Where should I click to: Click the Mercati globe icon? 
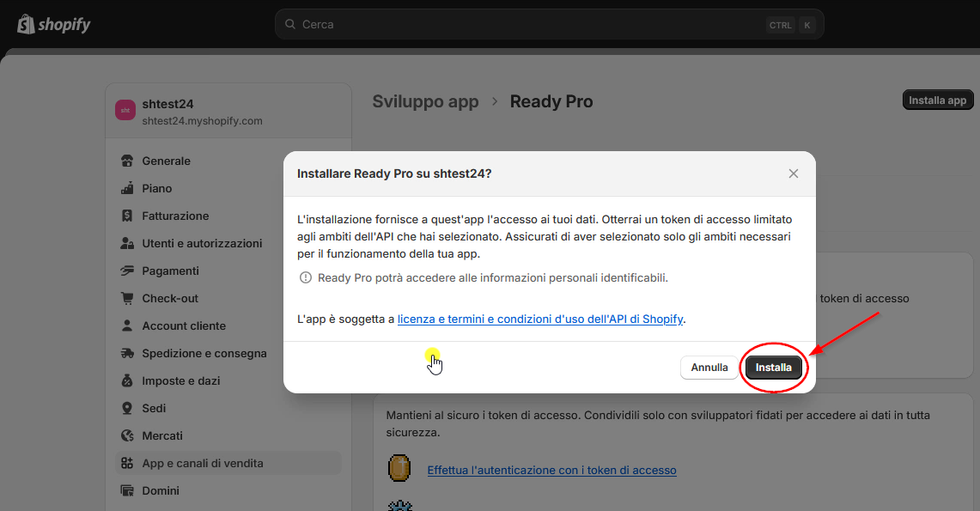[x=127, y=435]
